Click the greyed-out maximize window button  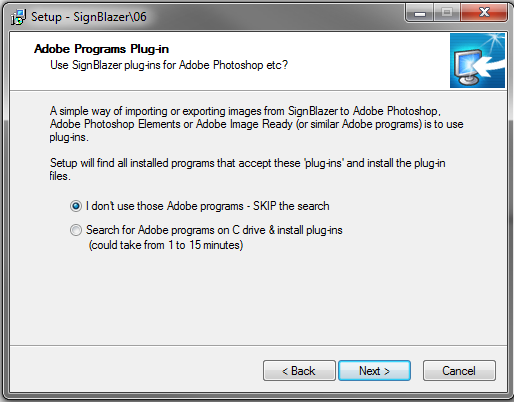click(447, 13)
